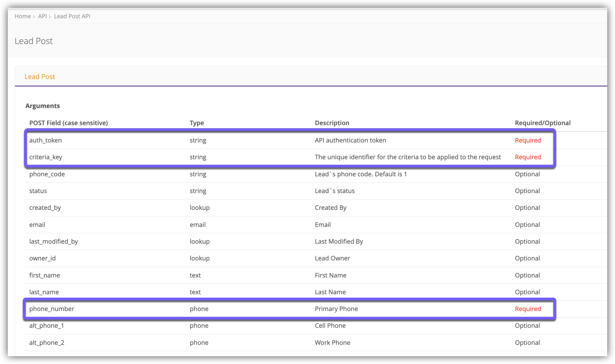Select the phone_code row

[x=47, y=174]
